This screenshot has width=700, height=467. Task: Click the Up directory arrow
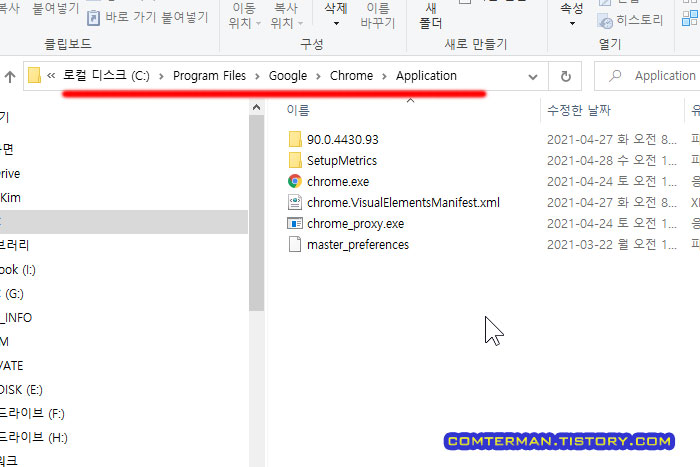[10, 76]
